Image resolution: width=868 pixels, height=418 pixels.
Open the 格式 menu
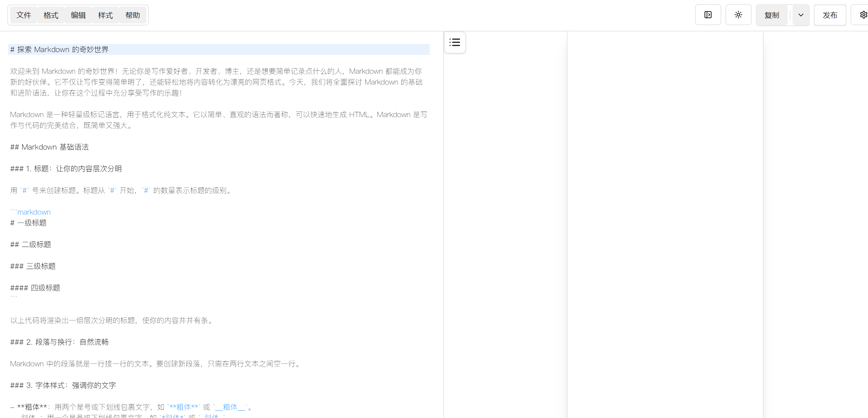[51, 15]
